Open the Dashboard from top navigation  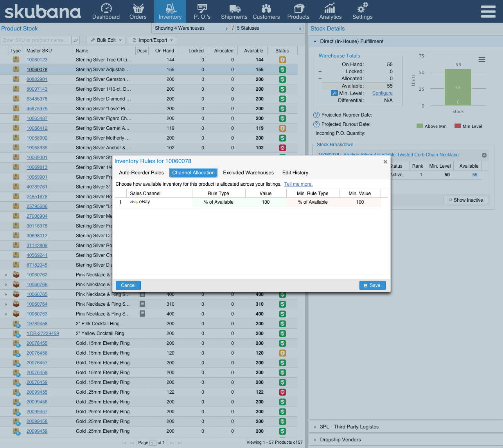click(106, 11)
